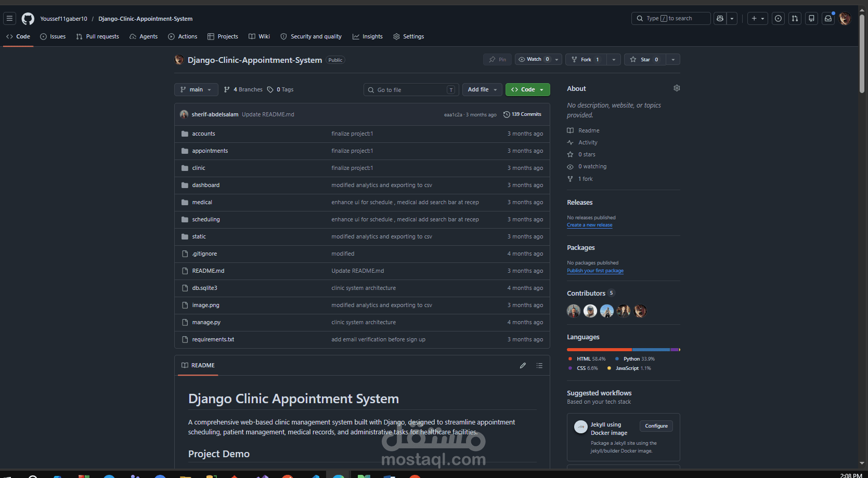
Task: Open the README.md file row
Action: 362,271
